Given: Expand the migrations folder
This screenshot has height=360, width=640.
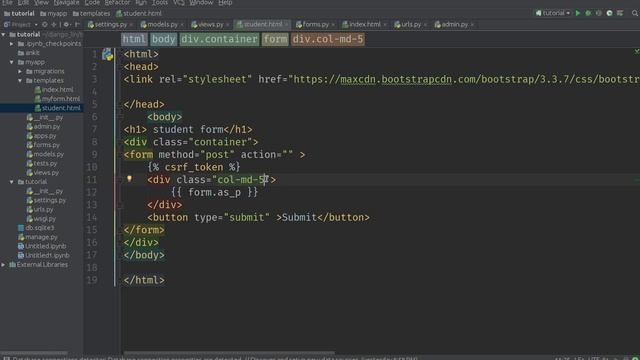Looking at the screenshot, I should [x=20, y=71].
